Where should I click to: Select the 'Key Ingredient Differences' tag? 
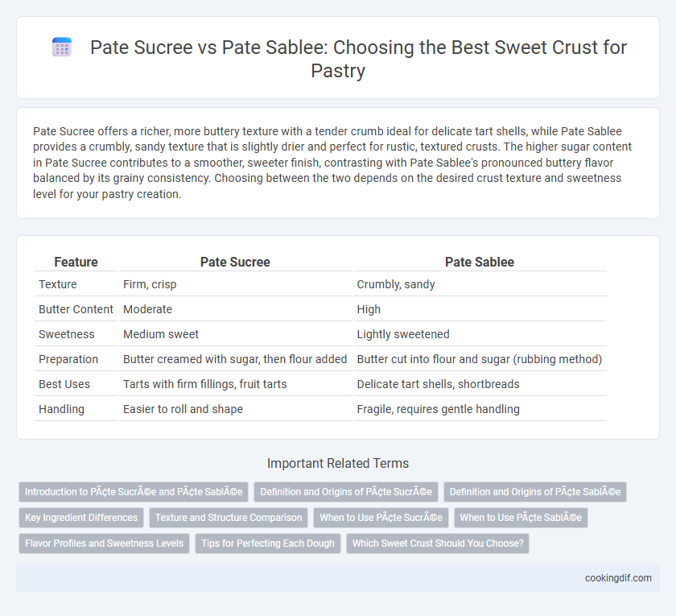[81, 518]
